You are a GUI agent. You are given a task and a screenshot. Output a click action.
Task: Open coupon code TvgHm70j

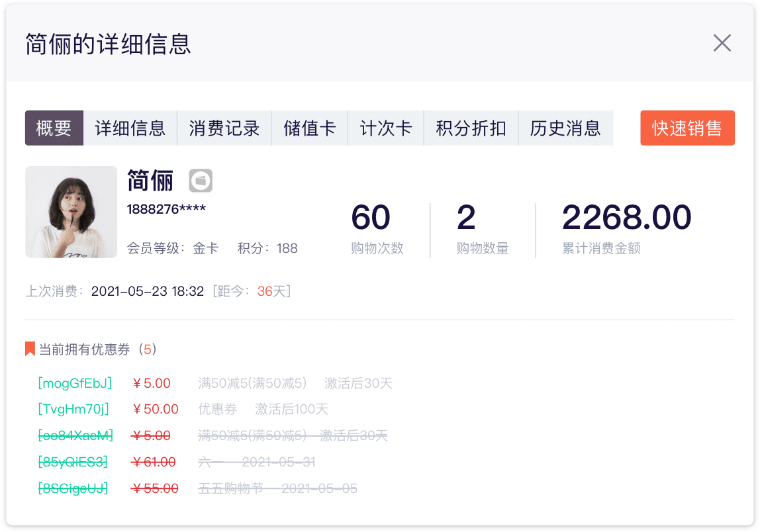[x=73, y=410]
